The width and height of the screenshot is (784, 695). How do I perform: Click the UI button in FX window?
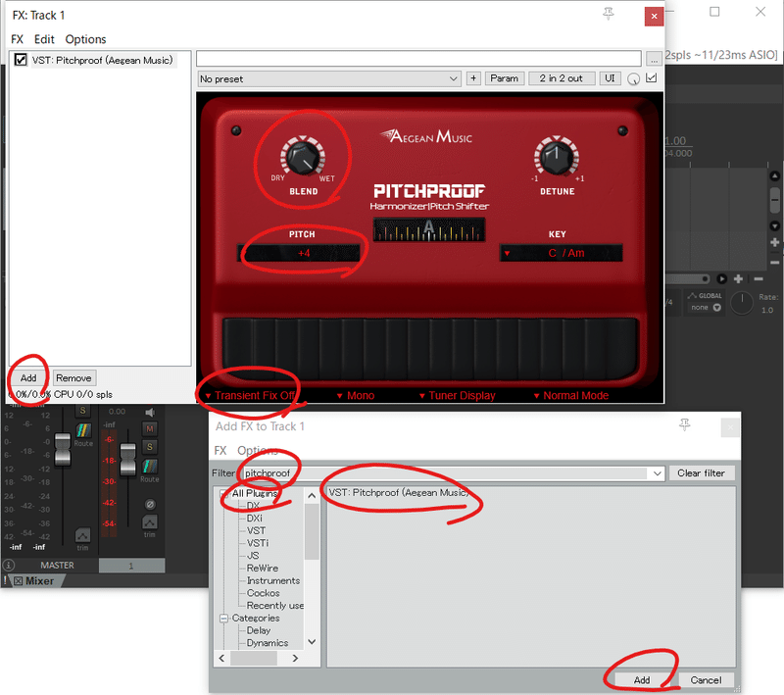coord(610,78)
